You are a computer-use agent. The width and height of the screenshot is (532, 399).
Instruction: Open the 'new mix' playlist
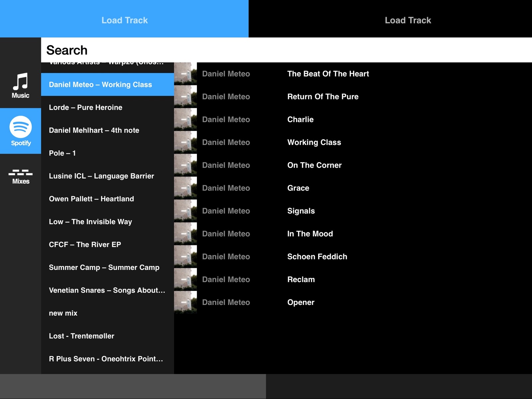pos(107,313)
